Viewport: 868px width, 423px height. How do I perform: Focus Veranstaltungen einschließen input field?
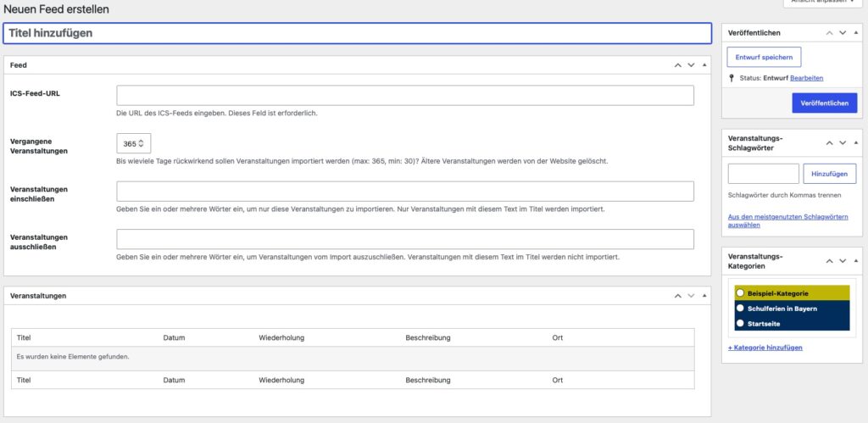[404, 191]
